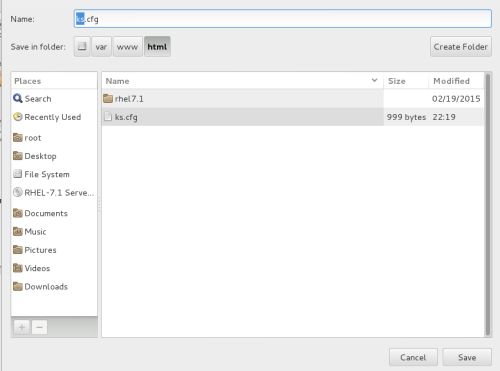Click the minus remove bookmark button
500x371 pixels.
pyautogui.click(x=39, y=327)
